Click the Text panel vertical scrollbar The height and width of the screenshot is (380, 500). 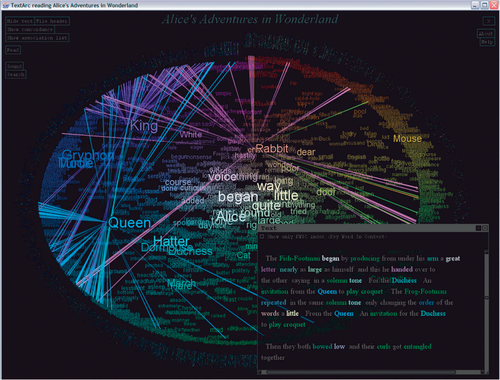486,310
